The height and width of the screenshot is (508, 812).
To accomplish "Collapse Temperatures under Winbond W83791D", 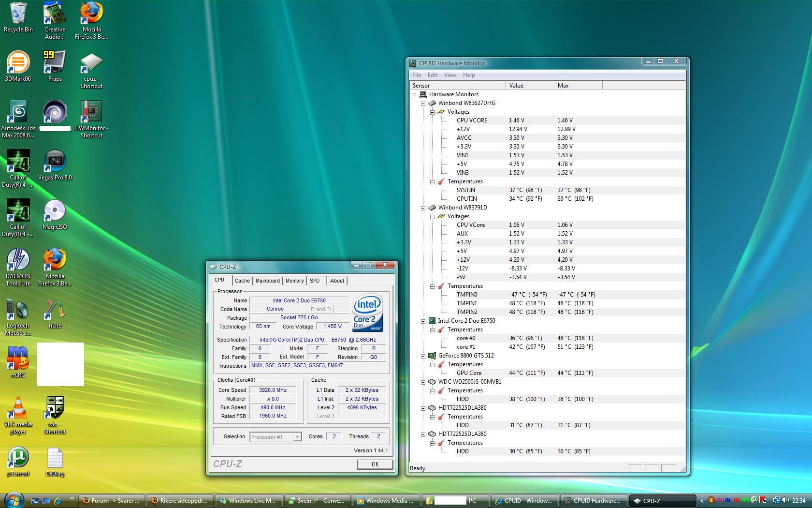I will tap(433, 286).
